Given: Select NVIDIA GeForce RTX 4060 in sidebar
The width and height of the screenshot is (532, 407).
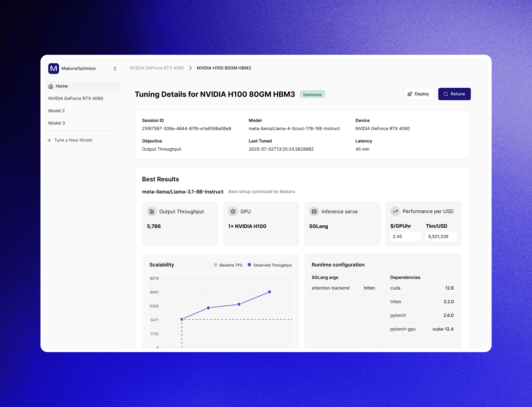Looking at the screenshot, I should click(76, 98).
